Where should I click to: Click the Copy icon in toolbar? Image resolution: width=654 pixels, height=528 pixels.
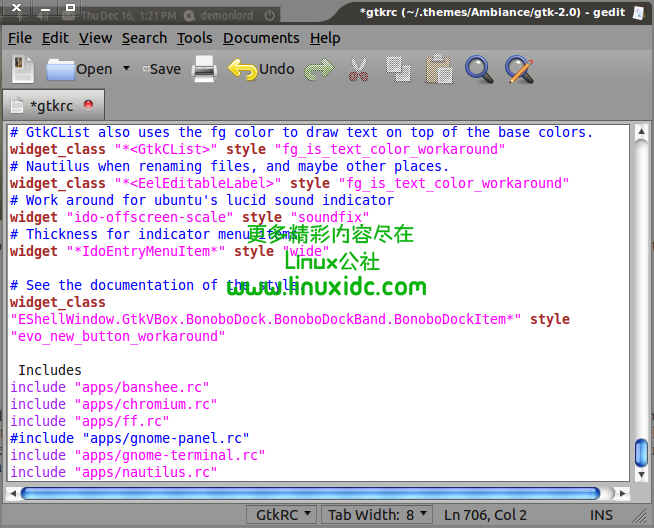[398, 69]
